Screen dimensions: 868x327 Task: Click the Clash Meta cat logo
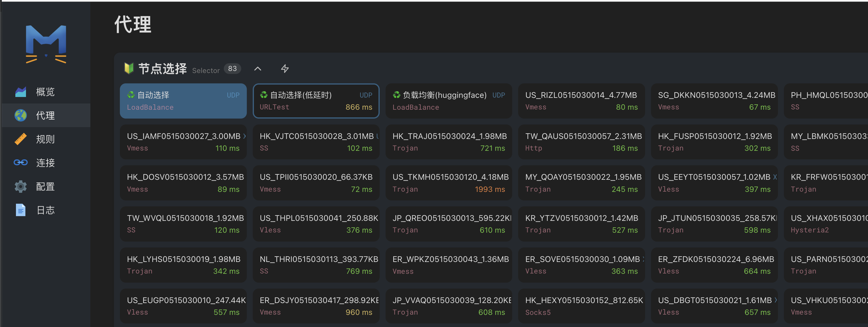[46, 44]
